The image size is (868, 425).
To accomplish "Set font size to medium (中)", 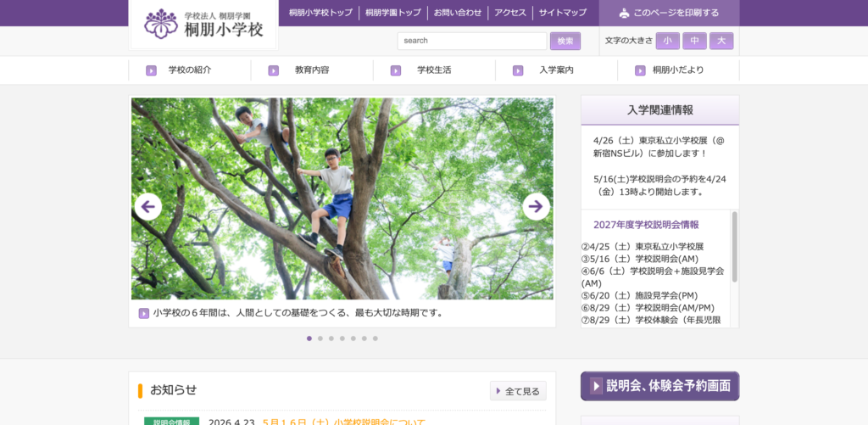I will [x=694, y=41].
